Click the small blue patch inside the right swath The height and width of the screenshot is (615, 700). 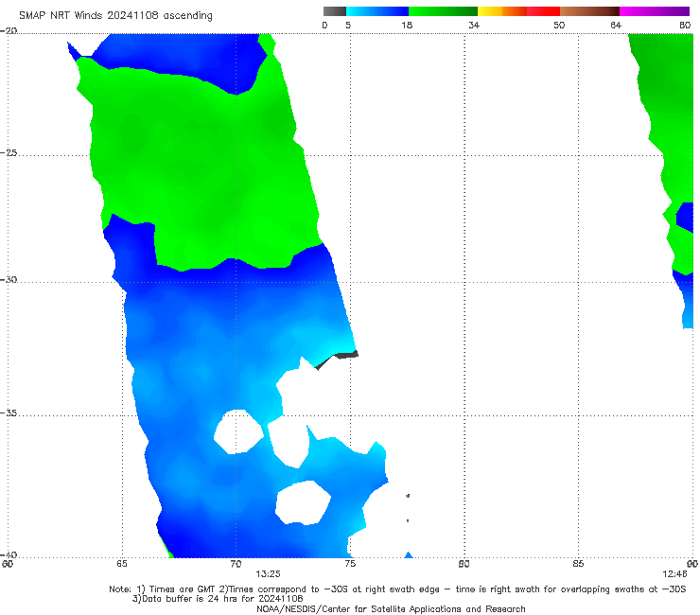click(x=685, y=217)
